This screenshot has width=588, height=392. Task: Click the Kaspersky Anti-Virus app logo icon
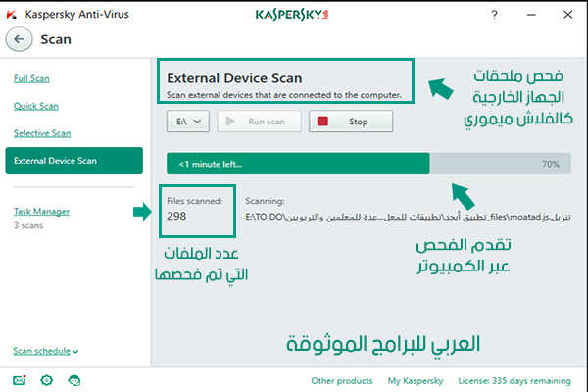tap(12, 15)
